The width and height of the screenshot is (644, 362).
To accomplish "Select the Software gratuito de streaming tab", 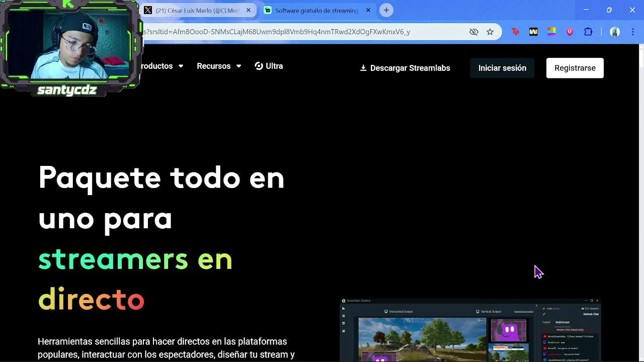I will click(317, 10).
